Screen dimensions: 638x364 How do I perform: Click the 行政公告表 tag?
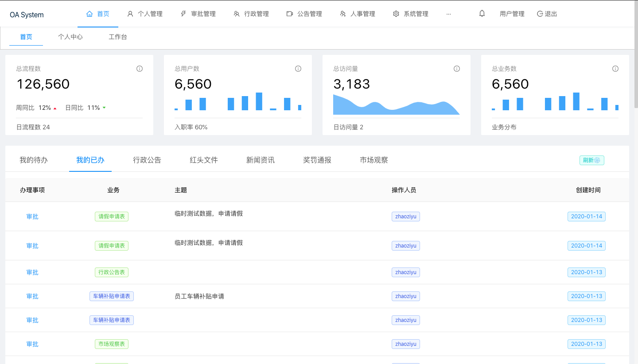pos(112,272)
